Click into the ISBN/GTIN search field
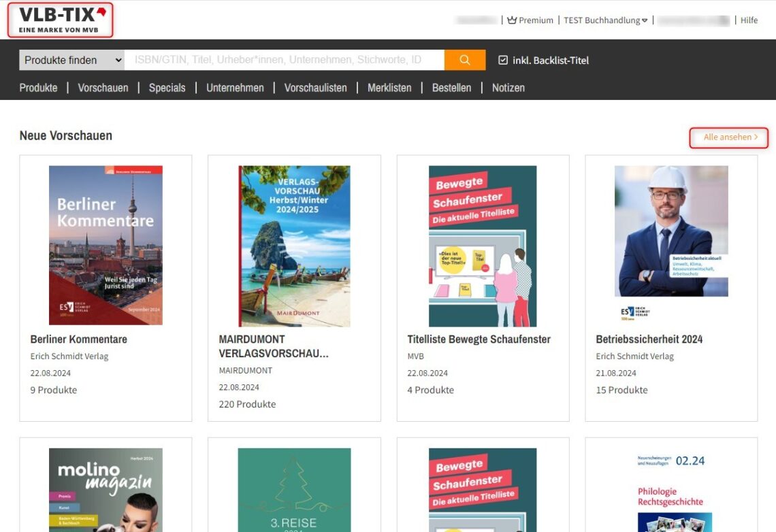Image resolution: width=776 pixels, height=532 pixels. point(284,60)
